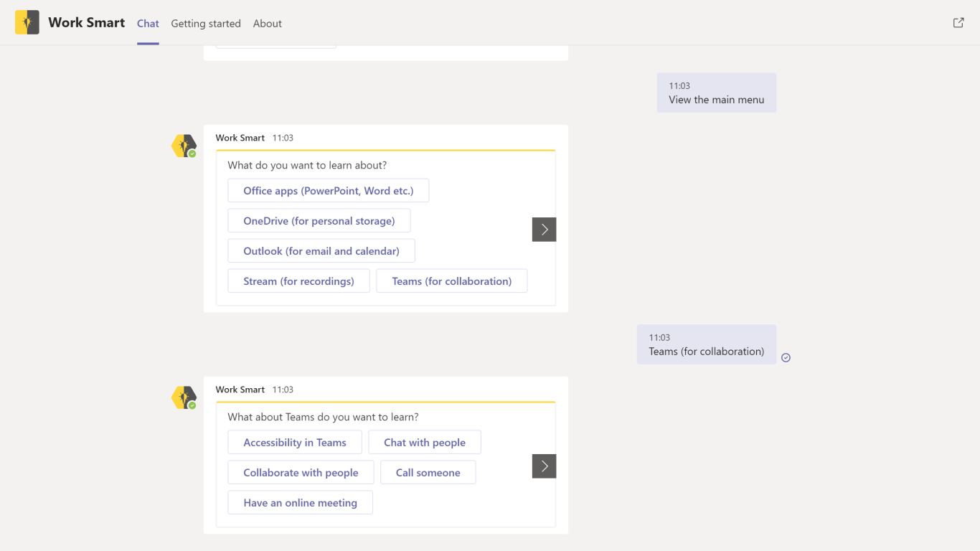Click the sent 'Teams (for collaboration)' message bubble
This screenshot has width=980, height=551.
(x=707, y=344)
